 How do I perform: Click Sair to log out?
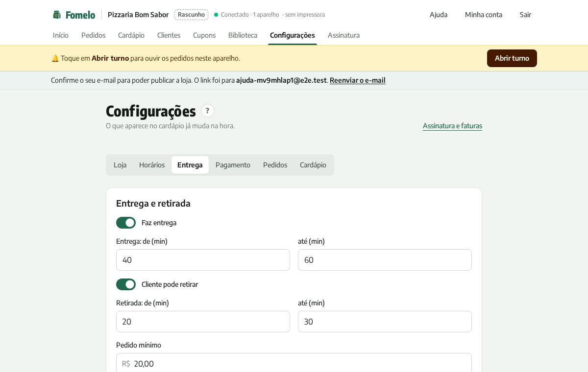tap(525, 15)
